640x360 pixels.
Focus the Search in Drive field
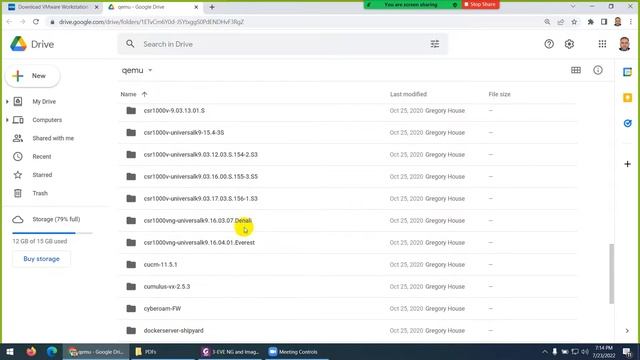[282, 44]
